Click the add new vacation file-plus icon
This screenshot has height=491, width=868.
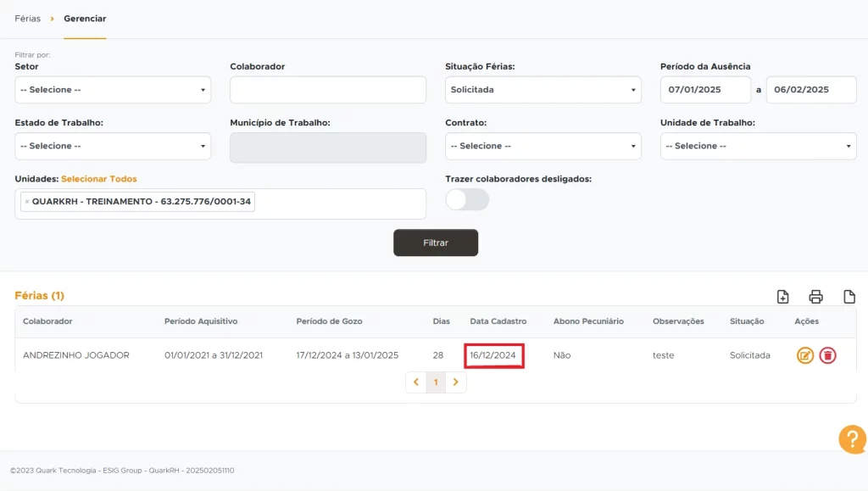tap(782, 297)
